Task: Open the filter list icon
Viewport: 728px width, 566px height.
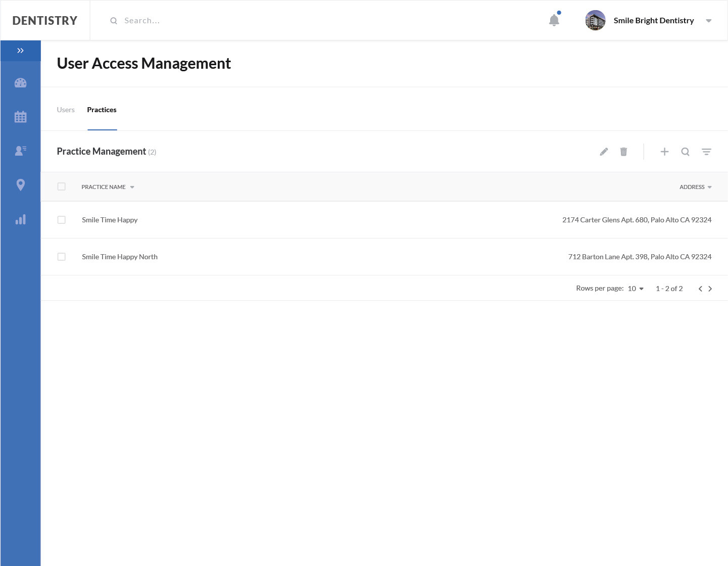Action: pos(706,152)
